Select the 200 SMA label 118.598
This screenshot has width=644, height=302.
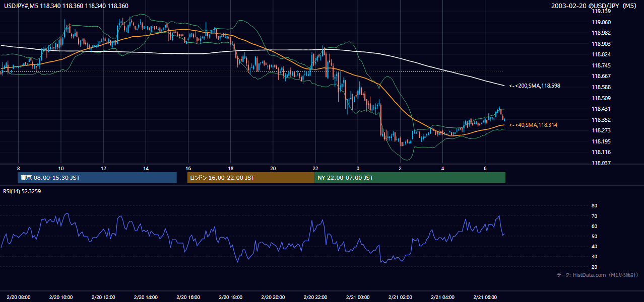[535, 86]
